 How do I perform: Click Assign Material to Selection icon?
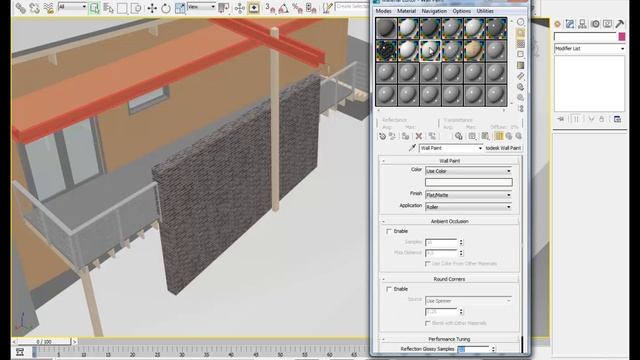[x=405, y=136]
